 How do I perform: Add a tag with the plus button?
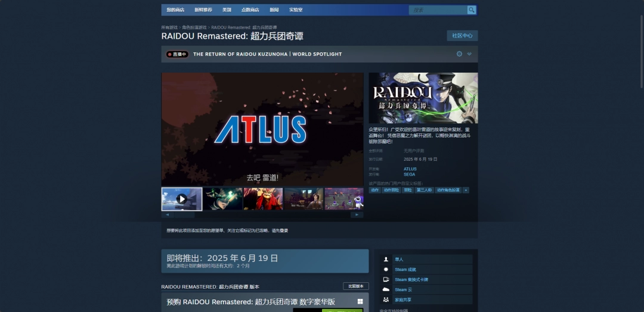tap(465, 190)
